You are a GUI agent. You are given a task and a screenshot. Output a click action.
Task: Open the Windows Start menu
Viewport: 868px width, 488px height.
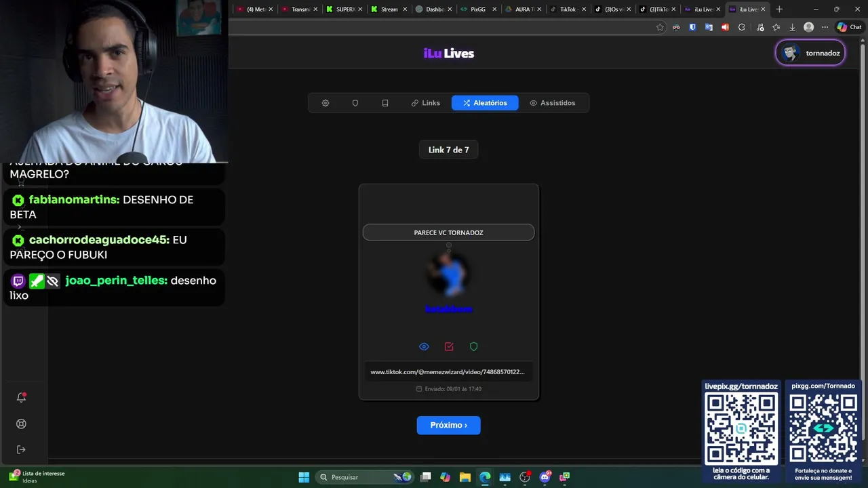(x=304, y=477)
